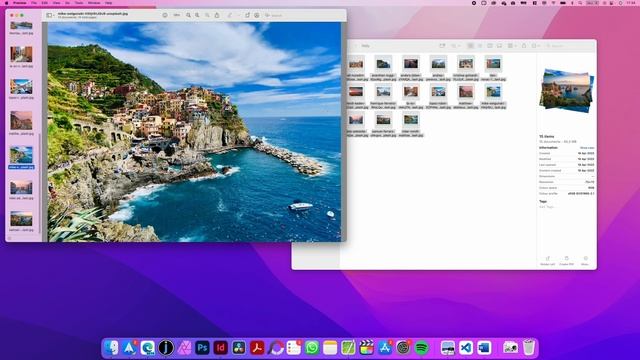Screen dimensions: 640x360
Task: Open the Share icon in Preview toolbar
Action: (217, 15)
